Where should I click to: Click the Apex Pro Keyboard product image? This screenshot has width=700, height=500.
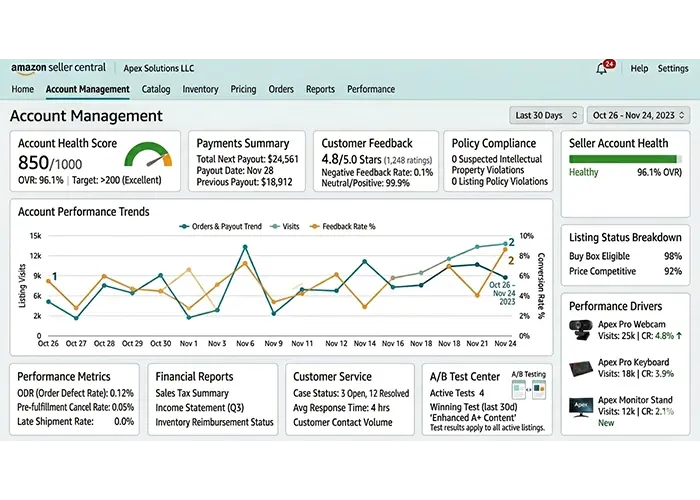(581, 368)
